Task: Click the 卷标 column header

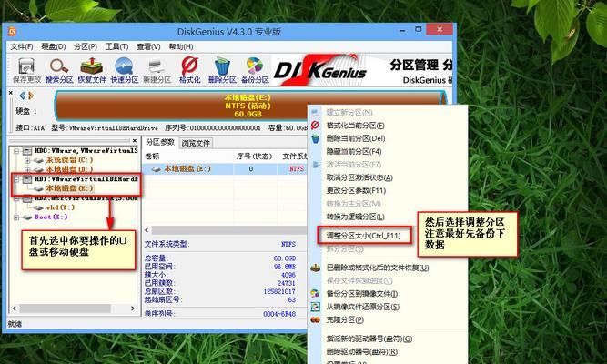Action: tap(153, 157)
